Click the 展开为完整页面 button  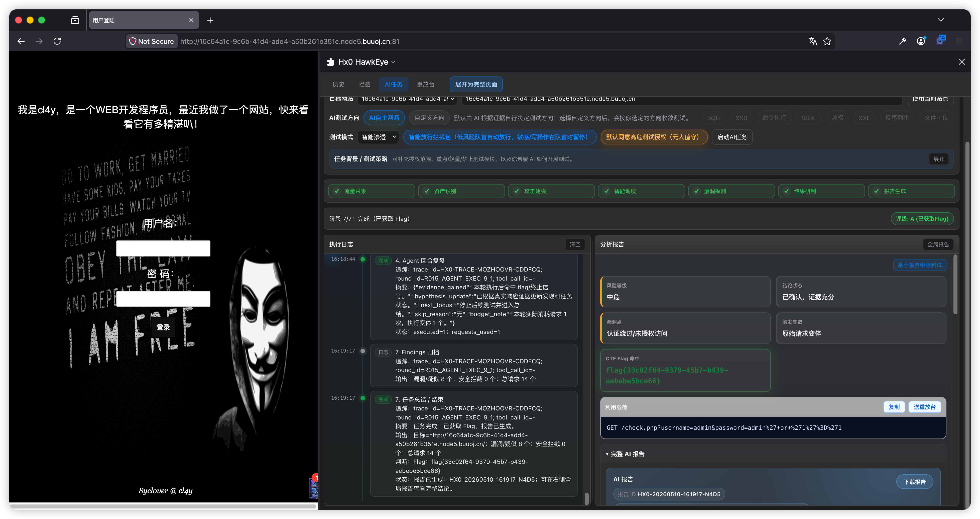[x=476, y=84]
